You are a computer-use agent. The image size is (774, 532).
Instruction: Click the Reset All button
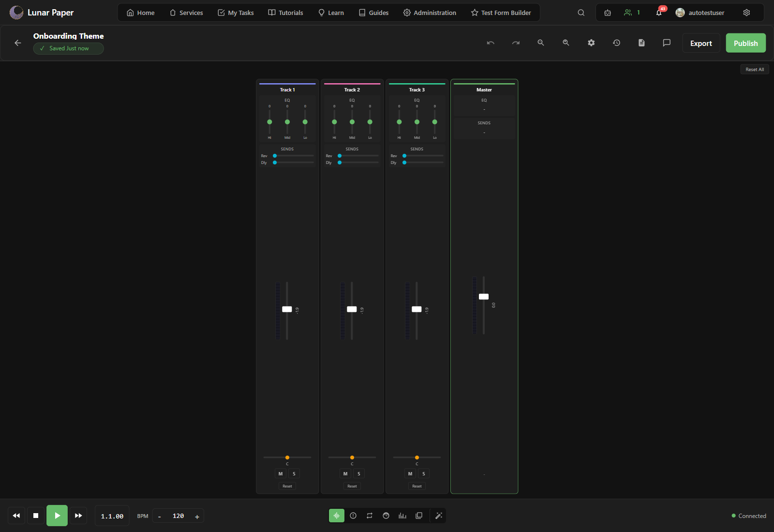pos(755,69)
